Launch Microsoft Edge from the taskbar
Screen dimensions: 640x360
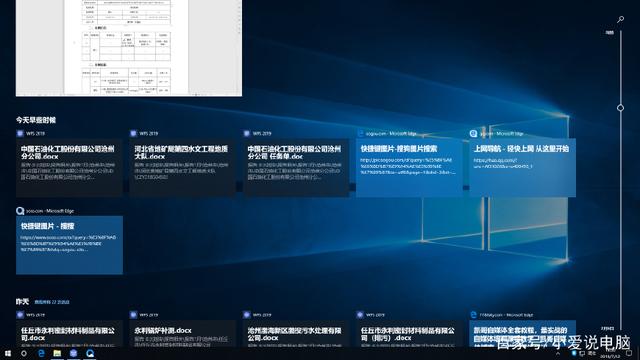[41, 353]
